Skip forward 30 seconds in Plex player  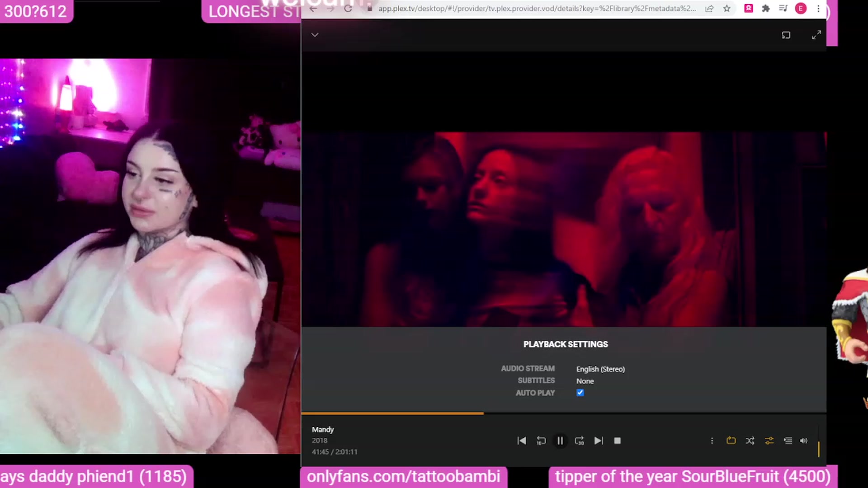pyautogui.click(x=579, y=441)
